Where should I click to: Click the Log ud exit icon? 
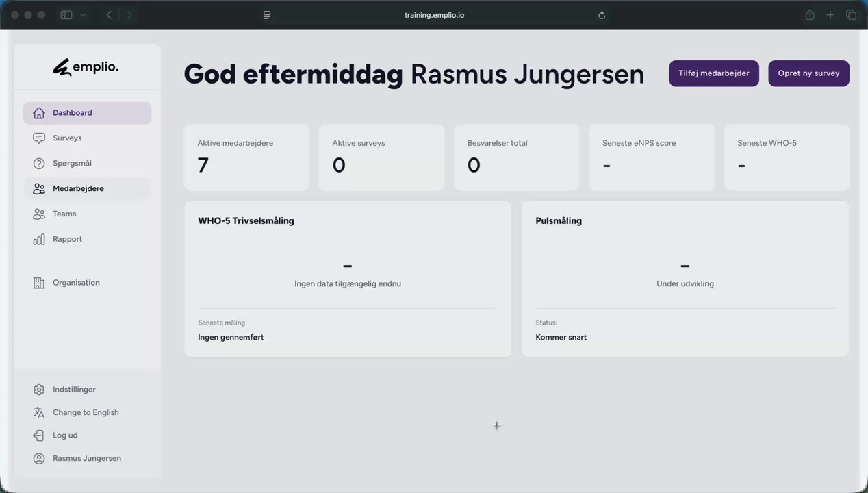[39, 435]
